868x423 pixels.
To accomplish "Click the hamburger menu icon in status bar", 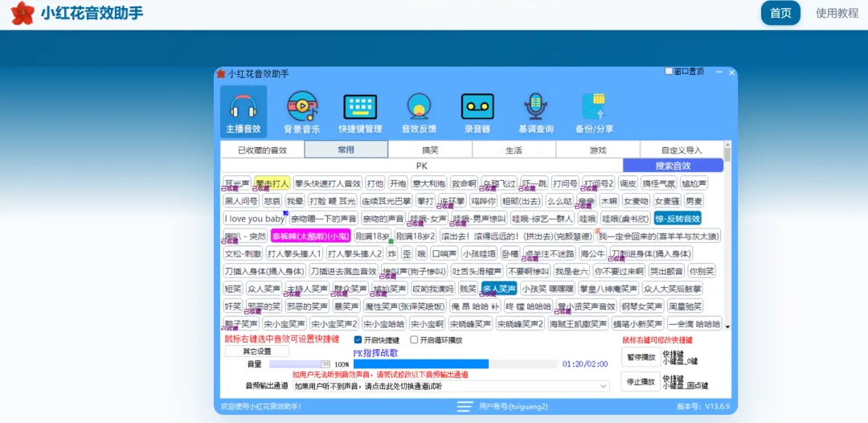I will tap(464, 406).
